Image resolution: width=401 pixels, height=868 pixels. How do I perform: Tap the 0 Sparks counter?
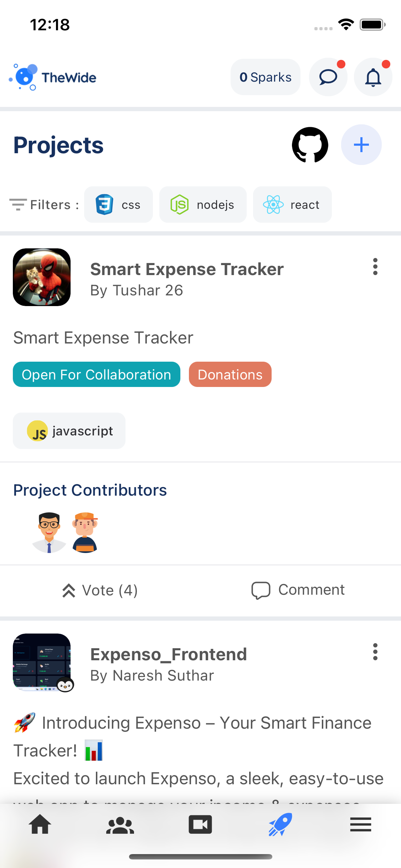(x=265, y=77)
